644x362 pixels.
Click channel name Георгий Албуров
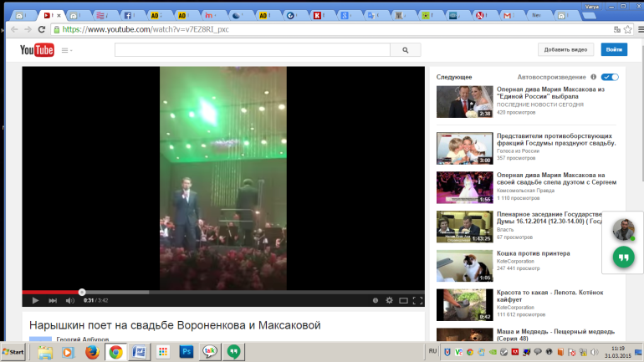click(x=83, y=339)
